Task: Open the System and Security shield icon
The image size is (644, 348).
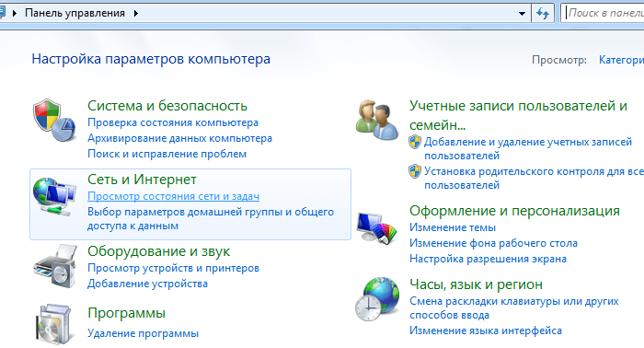Action: (x=53, y=120)
